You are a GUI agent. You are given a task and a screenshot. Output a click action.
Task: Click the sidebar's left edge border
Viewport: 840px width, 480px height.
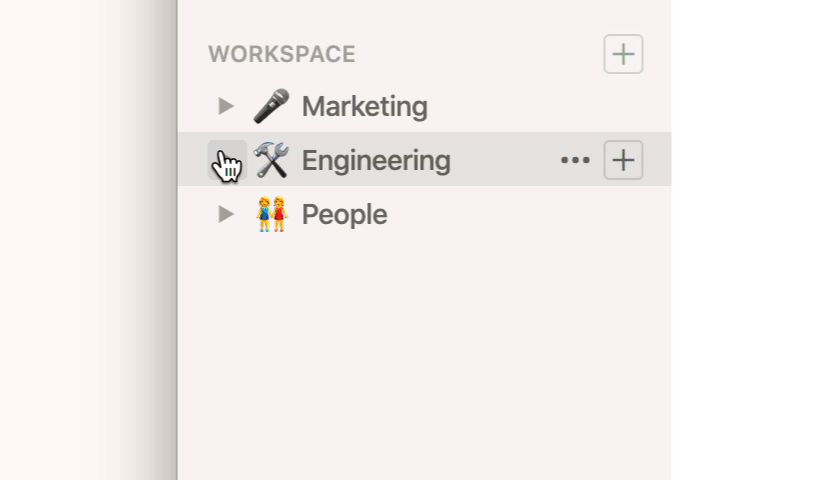tap(178, 330)
